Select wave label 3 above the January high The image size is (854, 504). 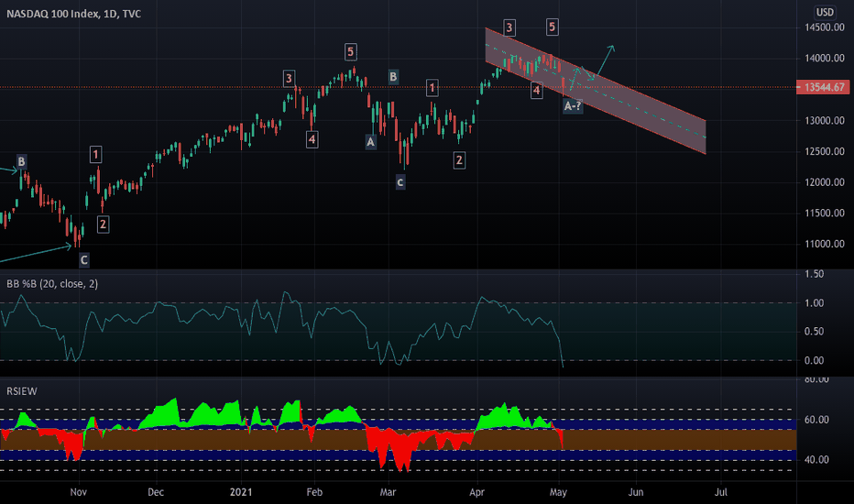[289, 79]
